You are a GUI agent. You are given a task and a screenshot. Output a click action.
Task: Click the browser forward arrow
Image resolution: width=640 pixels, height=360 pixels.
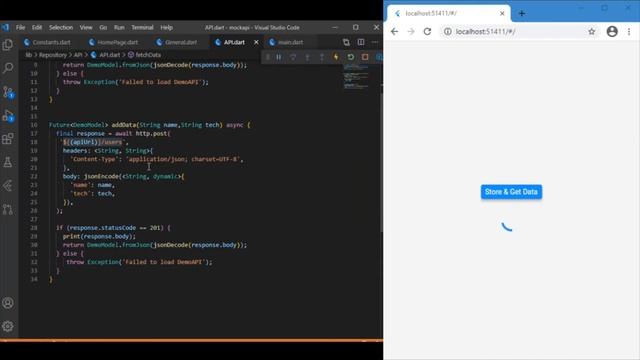(411, 31)
